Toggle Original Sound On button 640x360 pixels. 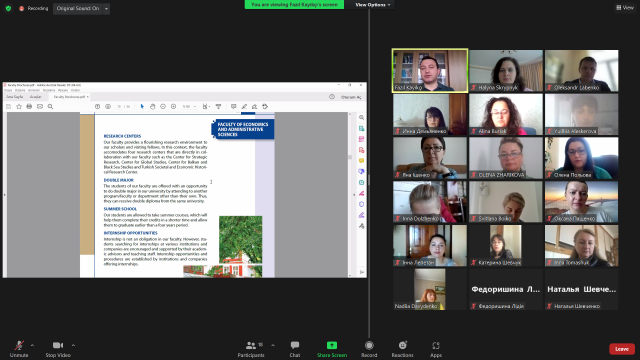click(x=78, y=8)
